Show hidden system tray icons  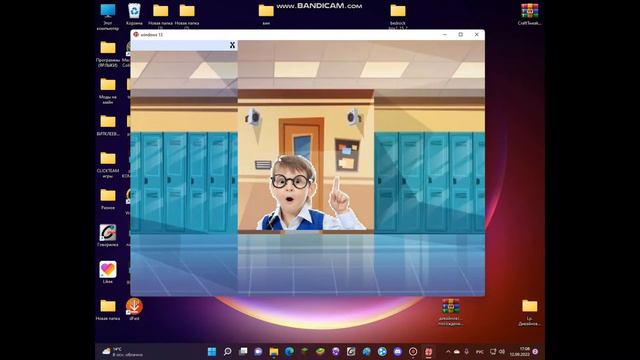[448, 351]
